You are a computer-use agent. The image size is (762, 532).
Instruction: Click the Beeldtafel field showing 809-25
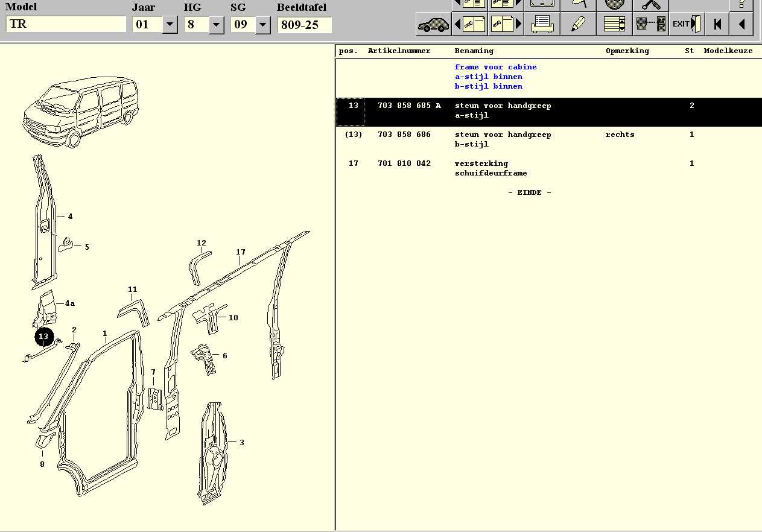point(305,25)
